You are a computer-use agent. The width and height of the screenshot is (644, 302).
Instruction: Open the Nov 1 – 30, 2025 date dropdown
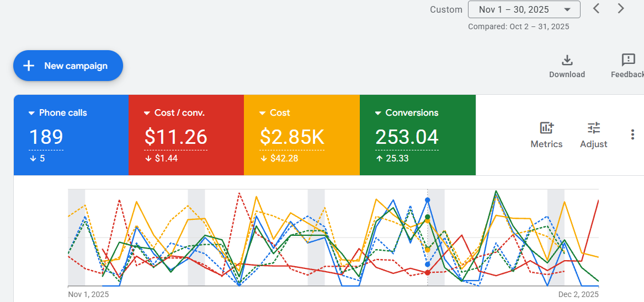coord(524,9)
